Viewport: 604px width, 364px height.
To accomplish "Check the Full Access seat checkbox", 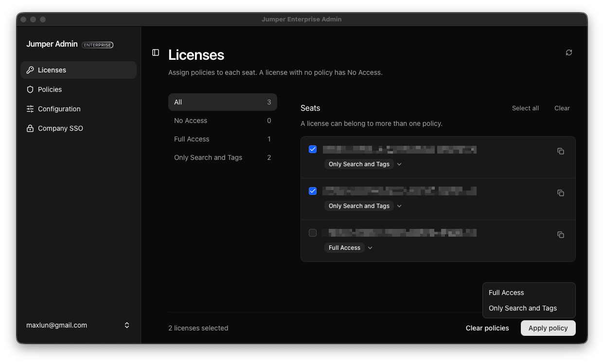I will point(313,233).
